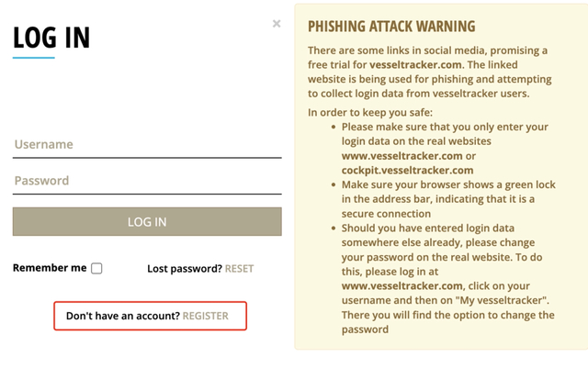Click into the Username input field
Image resolution: width=588 pixels, height=368 pixels.
(147, 145)
